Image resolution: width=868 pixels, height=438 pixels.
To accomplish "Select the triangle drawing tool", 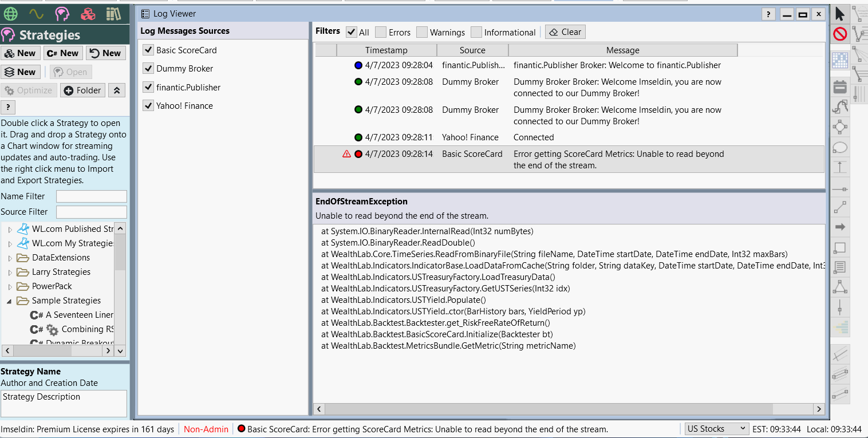I will (840, 286).
